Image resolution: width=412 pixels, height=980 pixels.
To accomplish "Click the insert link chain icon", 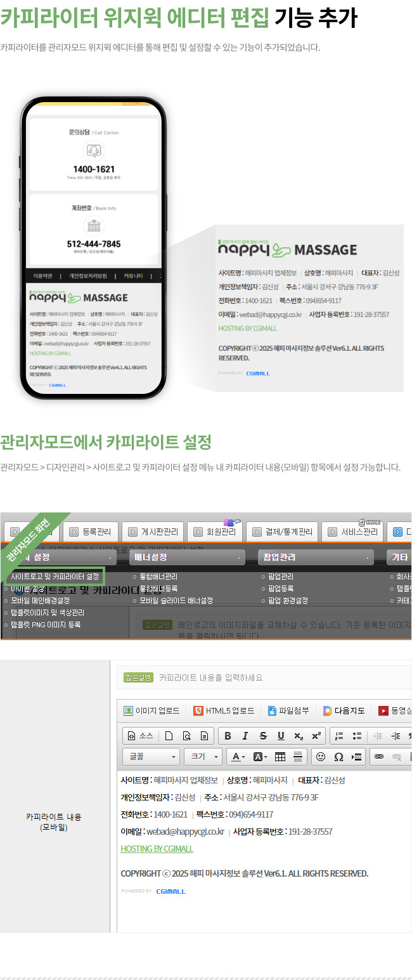I will (x=379, y=757).
